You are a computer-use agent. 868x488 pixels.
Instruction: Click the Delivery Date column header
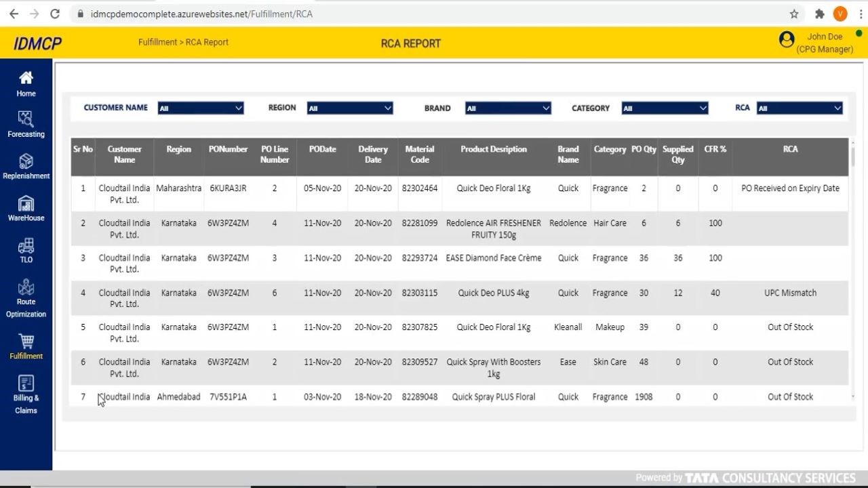[373, 155]
